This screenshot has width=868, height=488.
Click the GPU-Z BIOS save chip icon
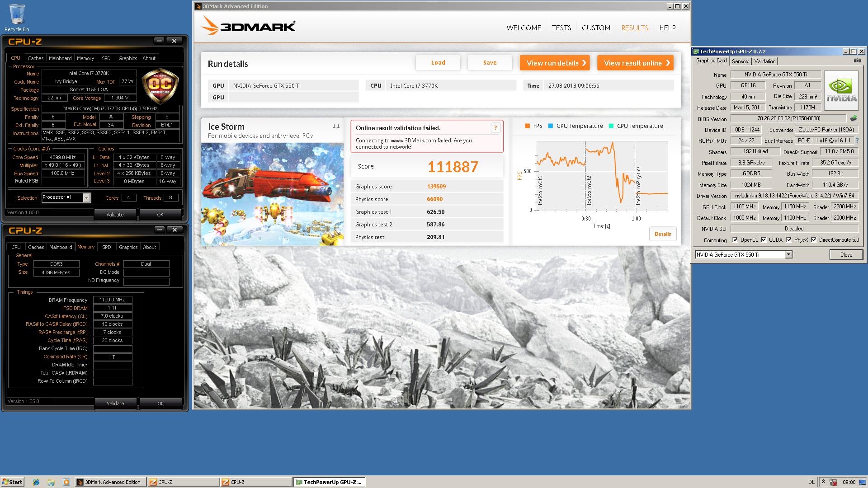[x=853, y=118]
